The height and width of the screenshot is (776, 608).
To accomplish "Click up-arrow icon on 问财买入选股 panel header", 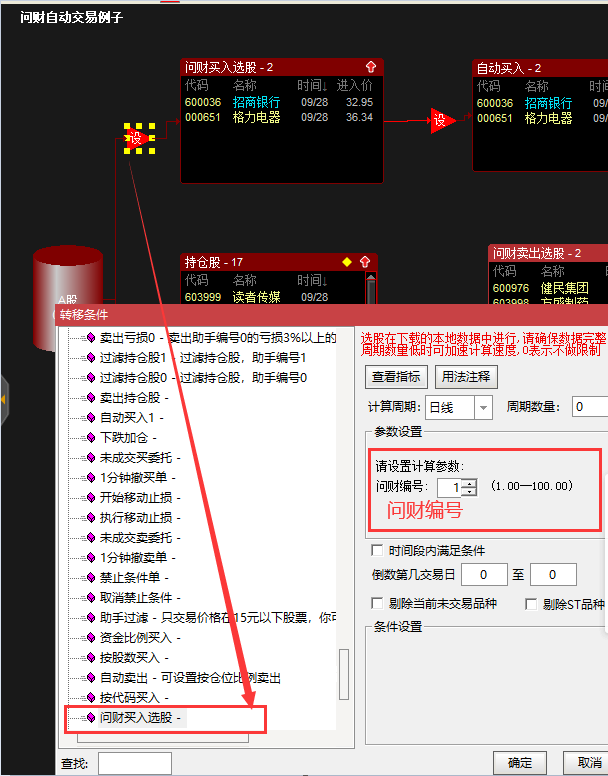I will [371, 67].
